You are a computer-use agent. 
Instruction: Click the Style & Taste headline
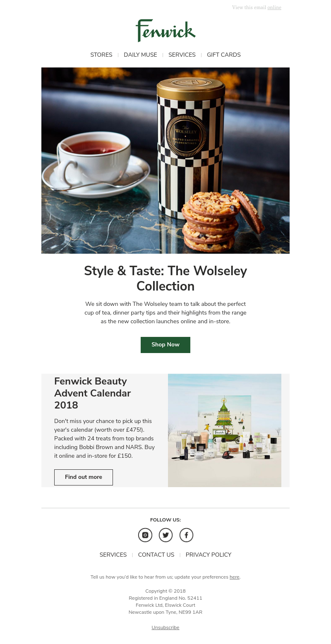pyautogui.click(x=165, y=279)
